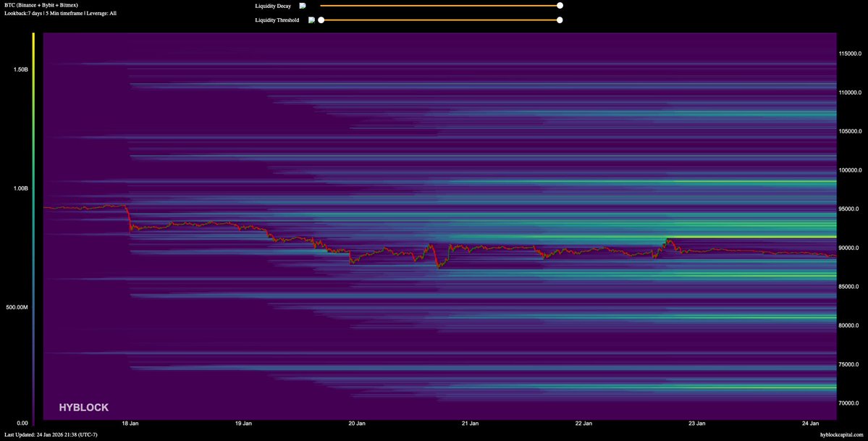The image size is (868, 441).
Task: Select the 24 Jan date axis label
Action: point(810,423)
